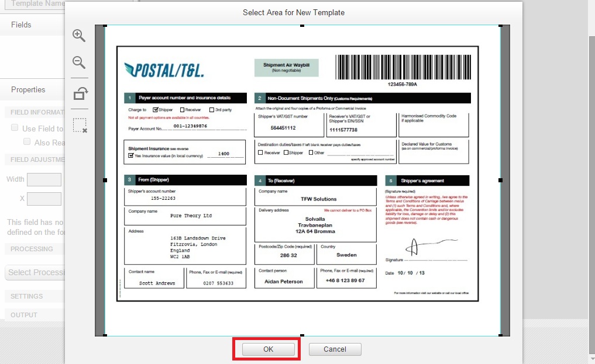595x364 pixels.
Task: Click the bottom-center selection edge handle
Action: click(302, 335)
